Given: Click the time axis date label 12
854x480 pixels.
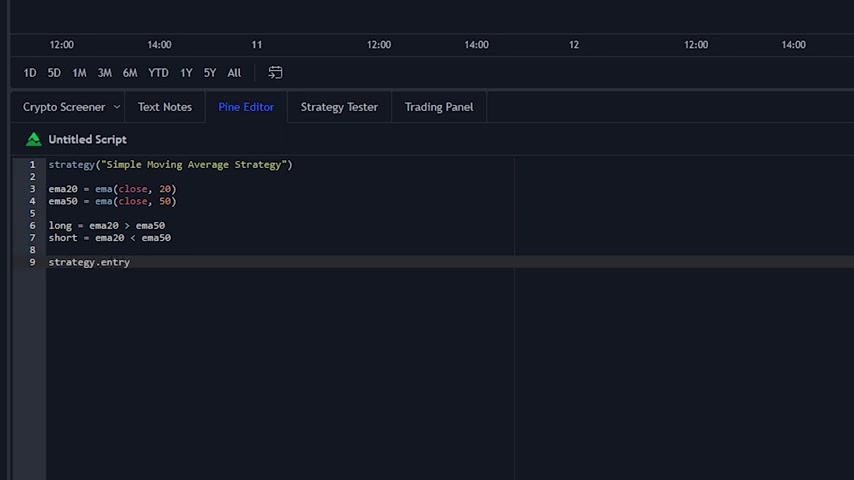Looking at the screenshot, I should tap(574, 45).
